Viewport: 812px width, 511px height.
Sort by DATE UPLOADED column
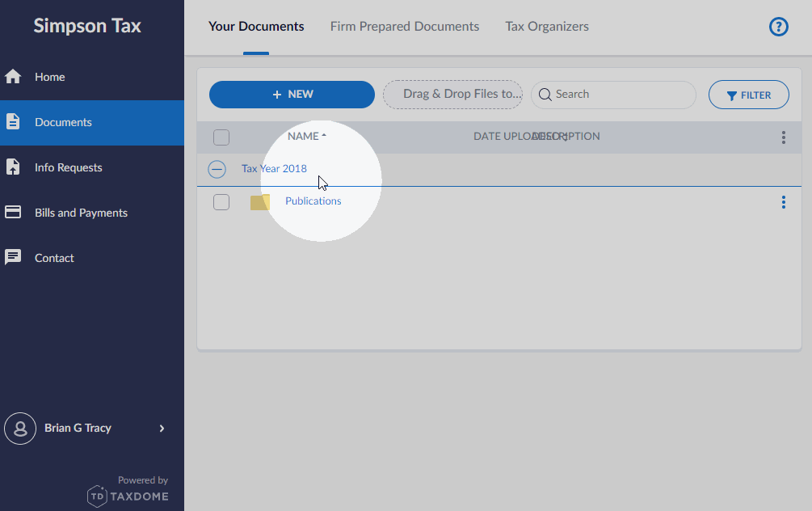(520, 137)
